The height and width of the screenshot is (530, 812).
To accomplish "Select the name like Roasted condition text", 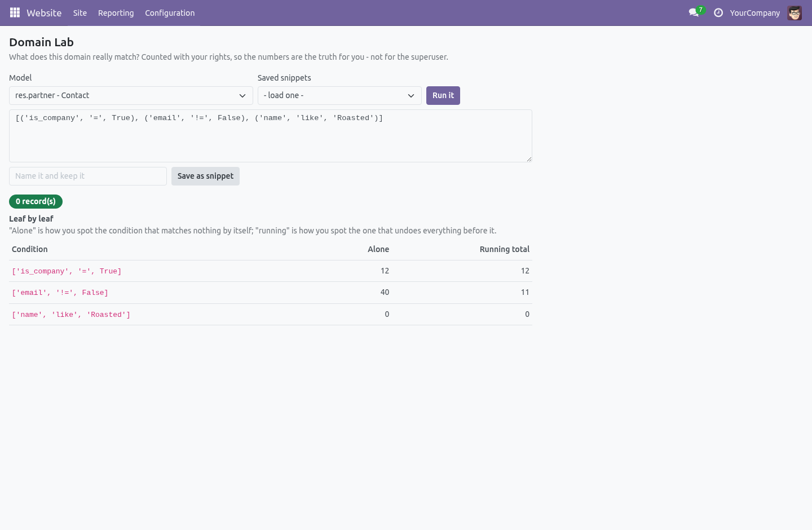I will [71, 315].
